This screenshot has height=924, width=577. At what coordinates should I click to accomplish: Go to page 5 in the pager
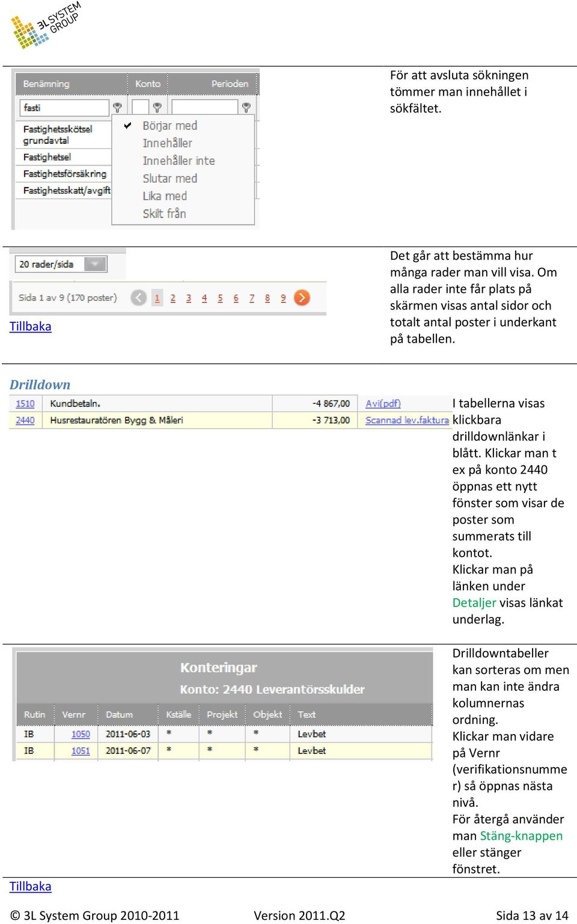220,298
